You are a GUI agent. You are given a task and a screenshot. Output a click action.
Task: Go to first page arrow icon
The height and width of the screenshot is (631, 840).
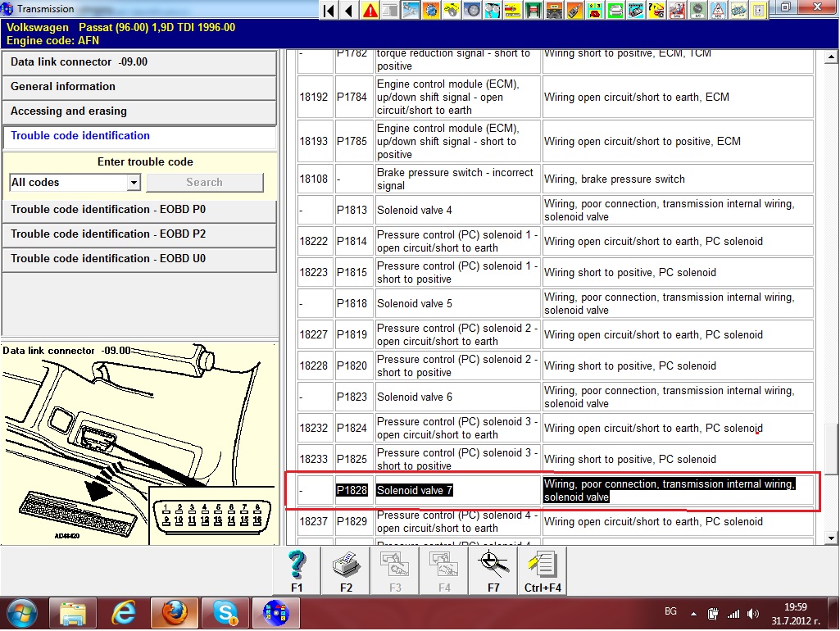(x=329, y=11)
